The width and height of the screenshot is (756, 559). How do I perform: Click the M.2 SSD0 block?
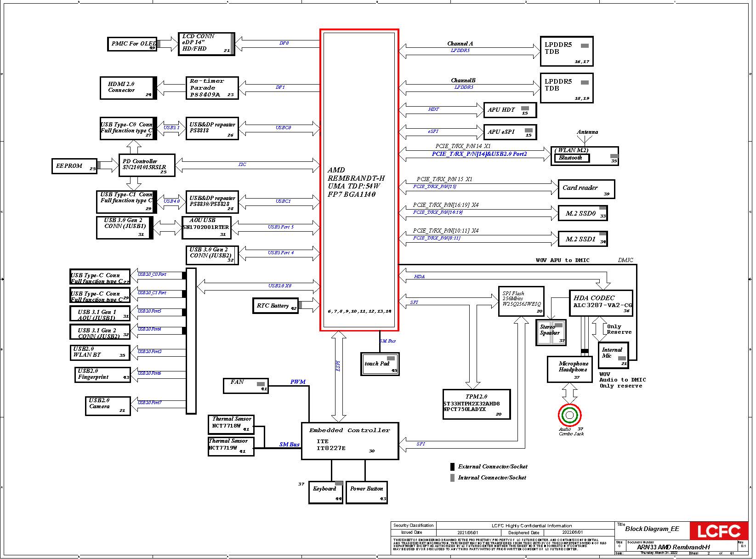pyautogui.click(x=582, y=213)
